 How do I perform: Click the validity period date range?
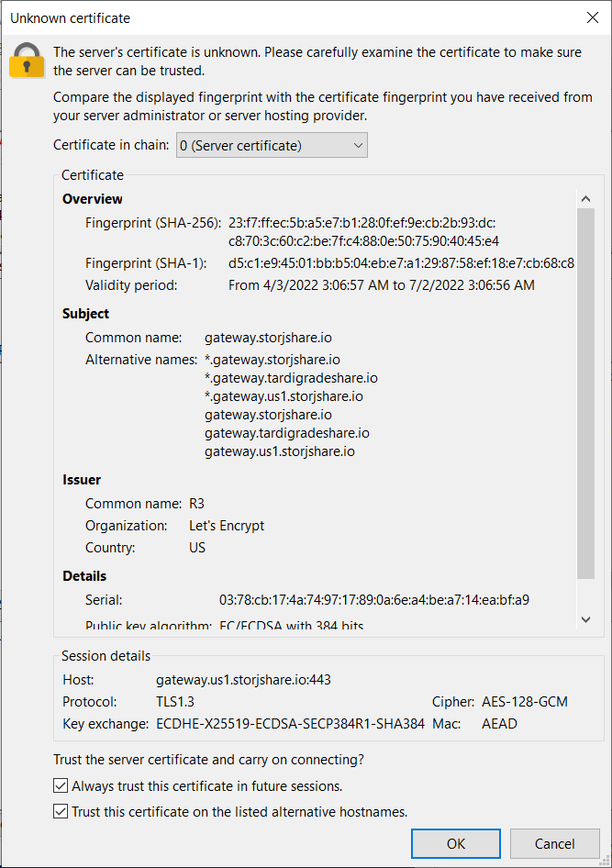click(382, 285)
